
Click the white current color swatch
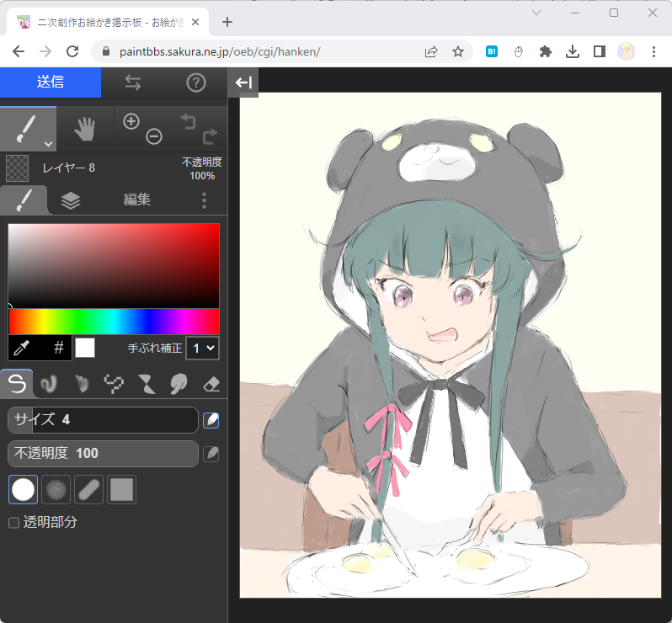coord(85,348)
